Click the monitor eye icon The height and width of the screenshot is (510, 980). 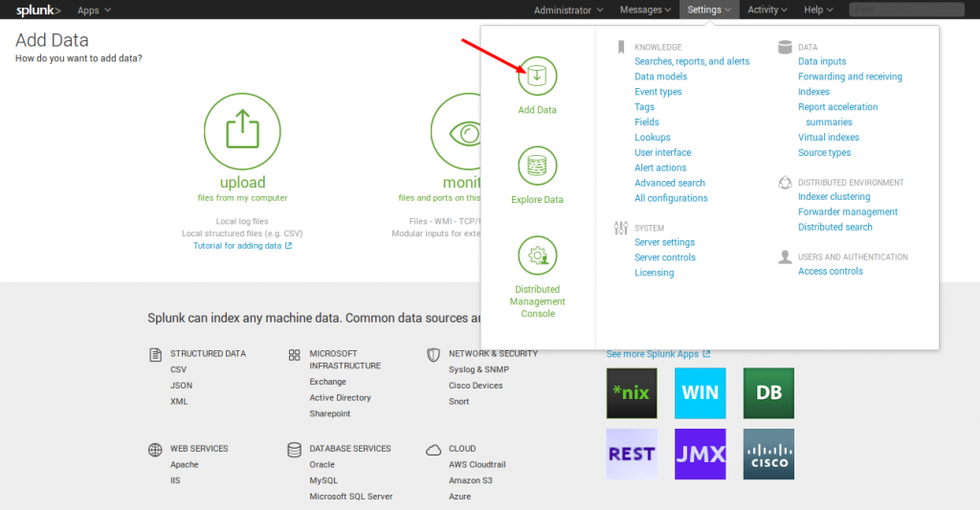point(457,131)
